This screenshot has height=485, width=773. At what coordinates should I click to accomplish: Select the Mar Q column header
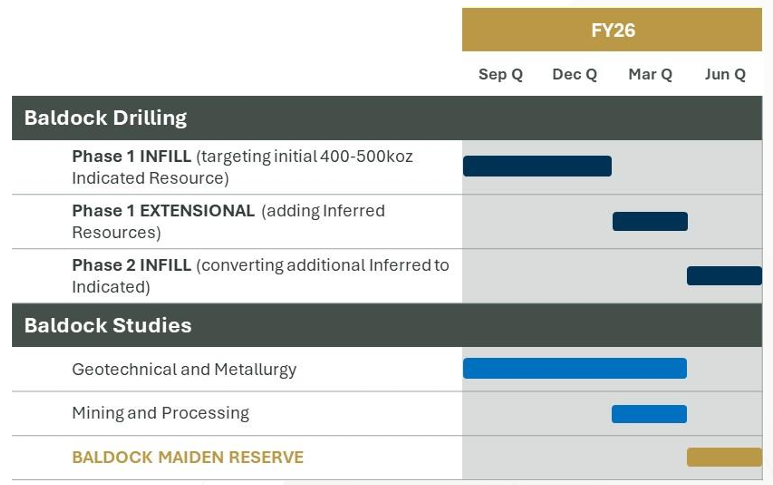[x=650, y=75]
